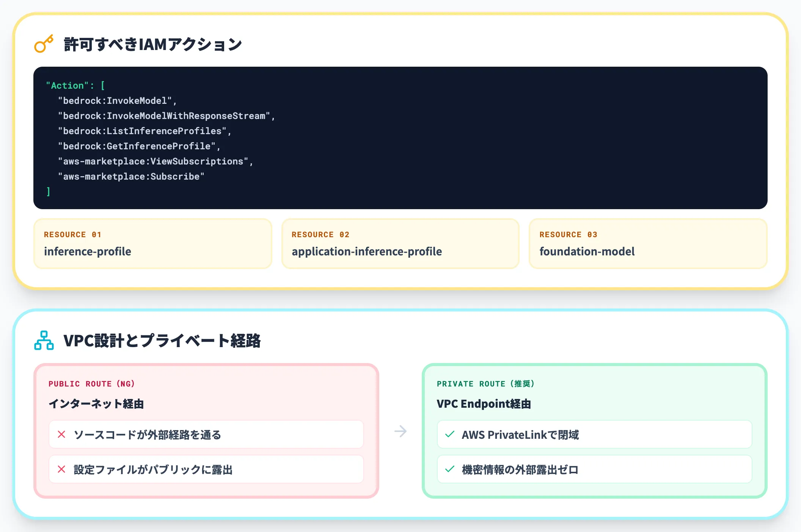This screenshot has height=532, width=801.
Task: Select the RESOURCE 03 foundation-model card
Action: [648, 244]
